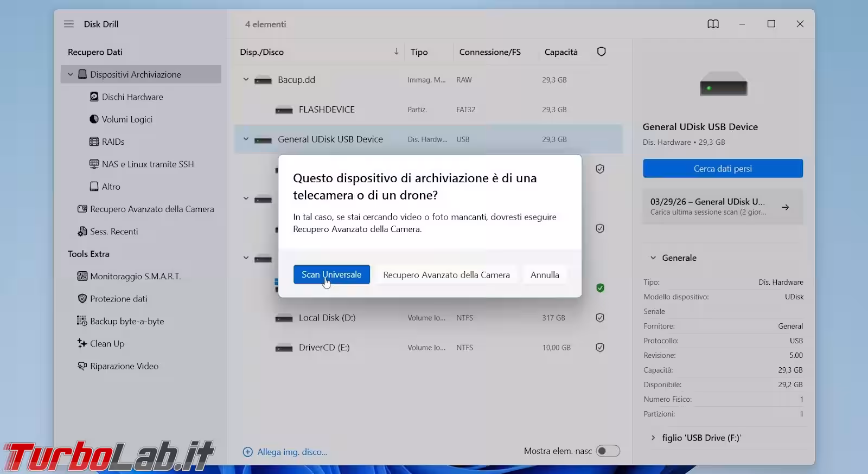Click the Monitoraggio S.M.A.R.T. icon
The width and height of the screenshot is (868, 474).
[82, 276]
